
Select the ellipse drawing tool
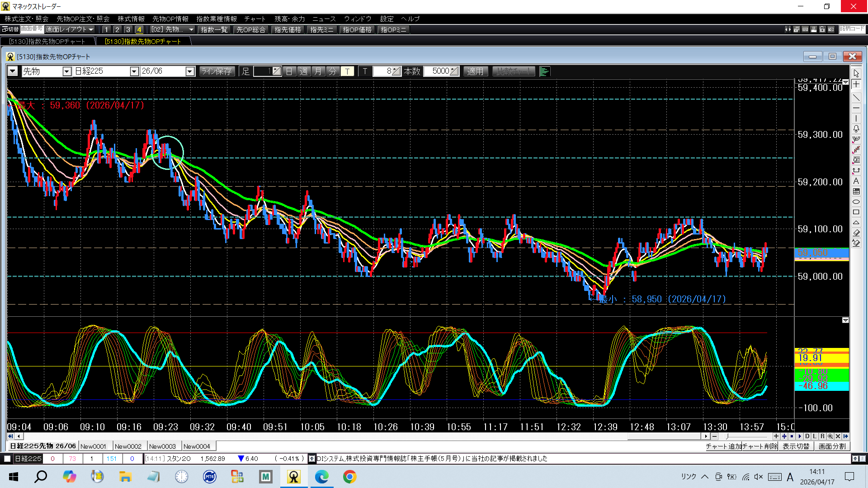[x=856, y=202]
